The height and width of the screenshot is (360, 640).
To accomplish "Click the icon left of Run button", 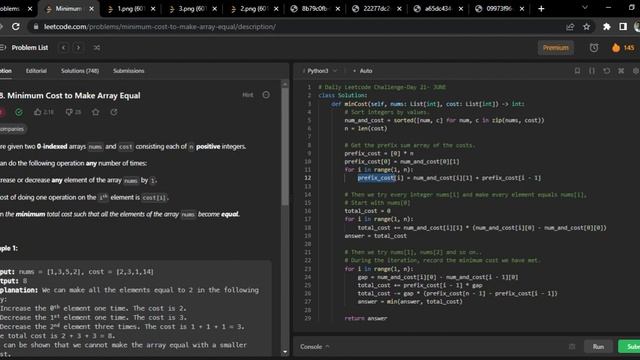I will tap(572, 347).
